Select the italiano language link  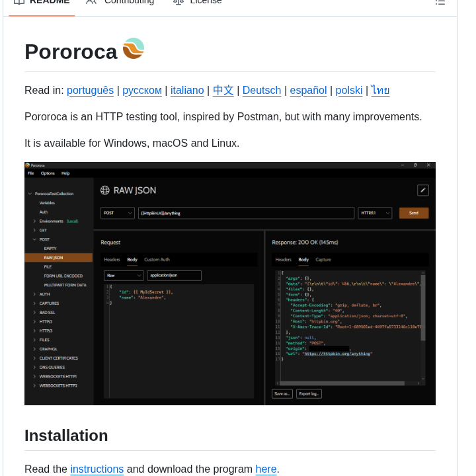click(187, 90)
